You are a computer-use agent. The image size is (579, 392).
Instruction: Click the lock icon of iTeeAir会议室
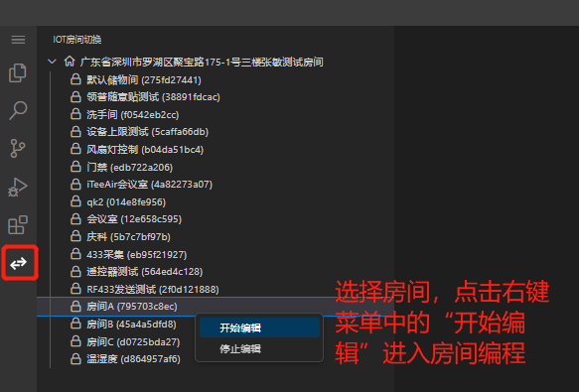tap(75, 184)
